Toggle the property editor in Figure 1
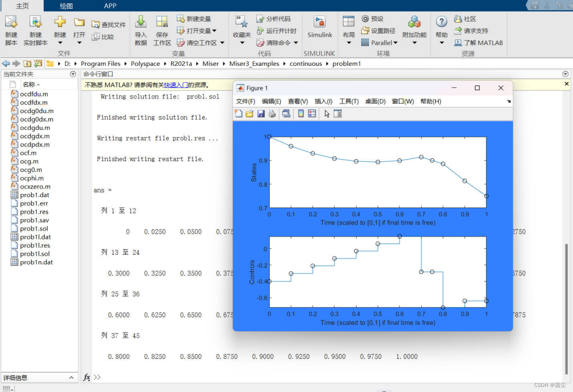Screen dimensions: 573x392 (x=337, y=113)
